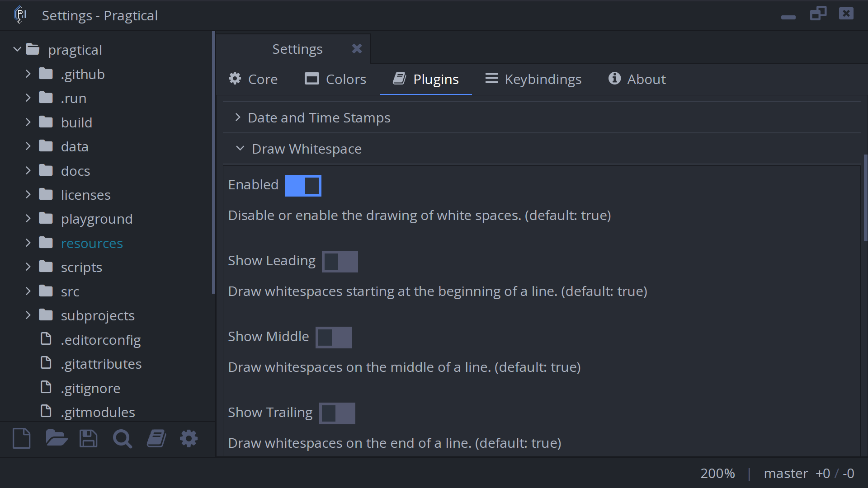Click the settings gear icon in toolbar

pyautogui.click(x=189, y=439)
